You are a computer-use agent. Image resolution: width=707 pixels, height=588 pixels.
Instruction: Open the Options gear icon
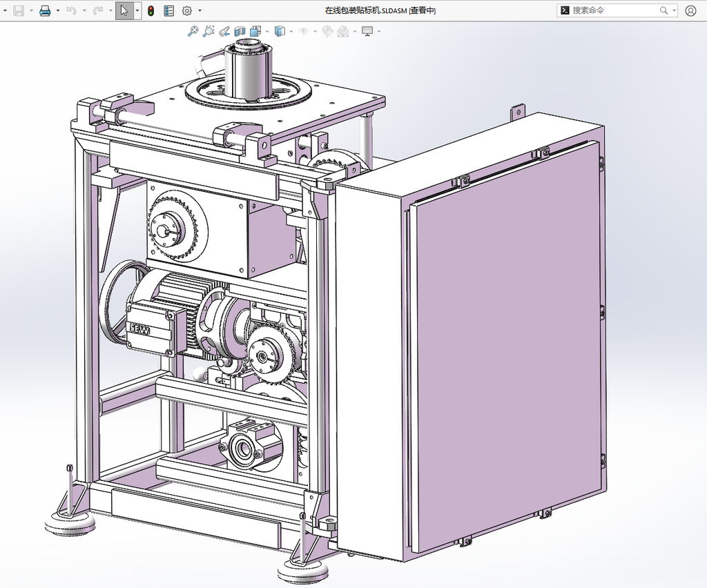pos(186,10)
